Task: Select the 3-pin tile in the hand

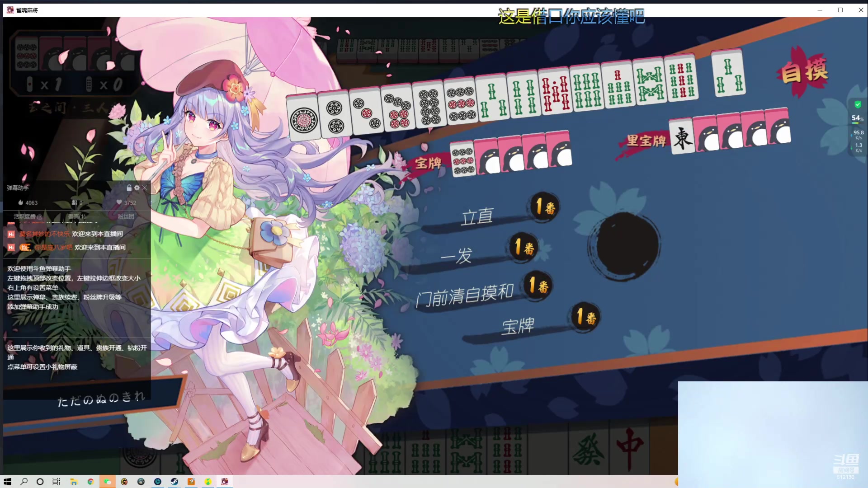Action: click(x=367, y=111)
